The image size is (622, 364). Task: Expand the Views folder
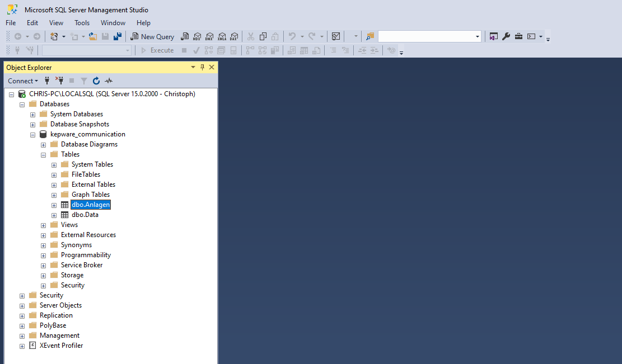click(x=44, y=225)
